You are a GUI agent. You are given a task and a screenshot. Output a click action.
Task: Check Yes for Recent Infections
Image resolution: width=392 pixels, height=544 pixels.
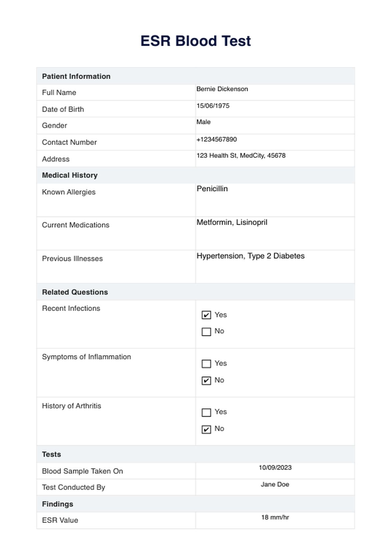click(206, 315)
